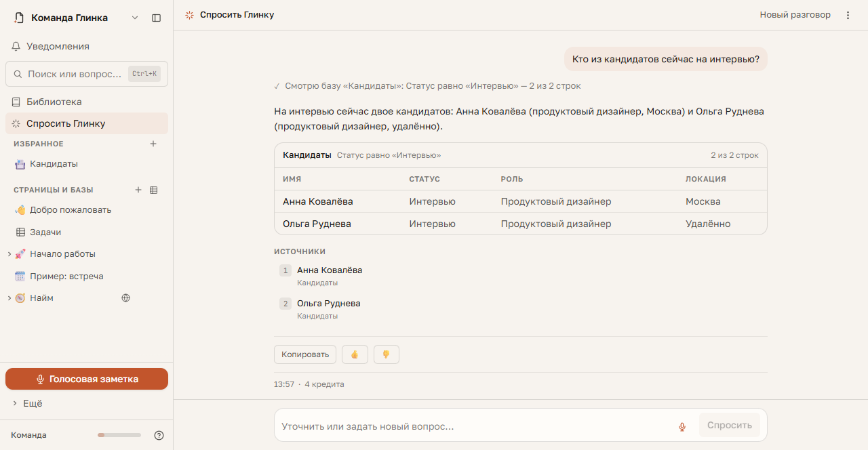The width and height of the screenshot is (868, 450).
Task: Click the Копировать button
Action: click(x=305, y=354)
